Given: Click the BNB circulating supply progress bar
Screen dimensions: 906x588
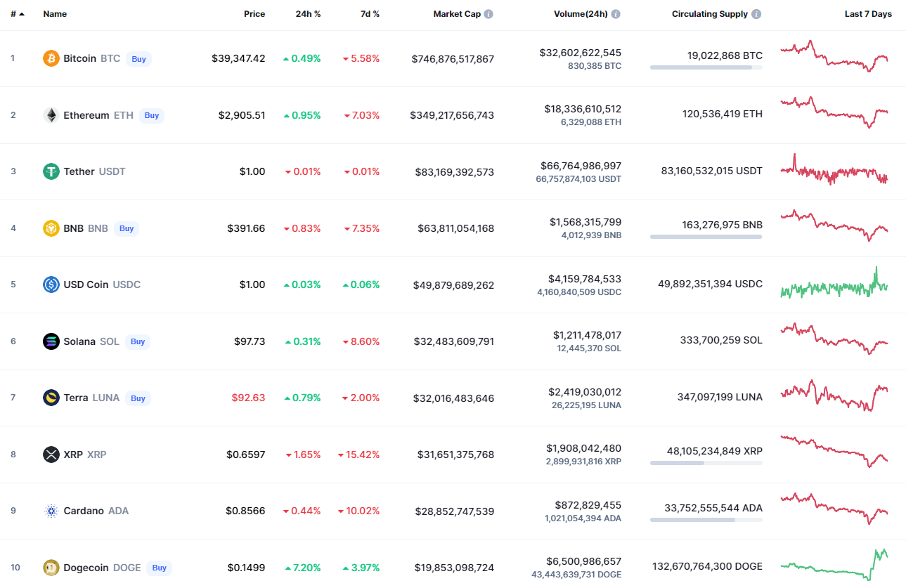Looking at the screenshot, I should [706, 237].
